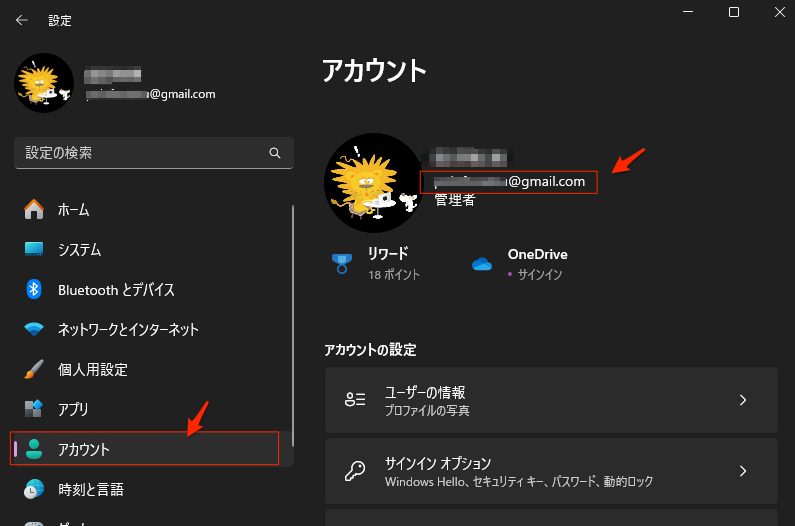Image resolution: width=795 pixels, height=526 pixels.
Task: Click the ホーム house icon
Action: [34, 209]
